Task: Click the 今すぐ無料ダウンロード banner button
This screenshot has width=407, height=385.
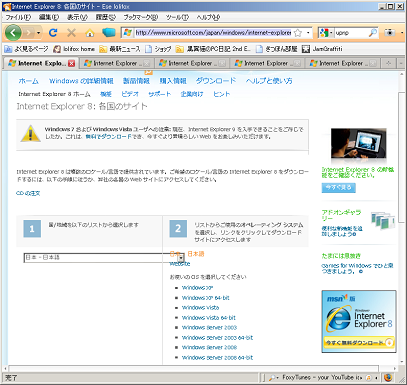Action: 359,342
